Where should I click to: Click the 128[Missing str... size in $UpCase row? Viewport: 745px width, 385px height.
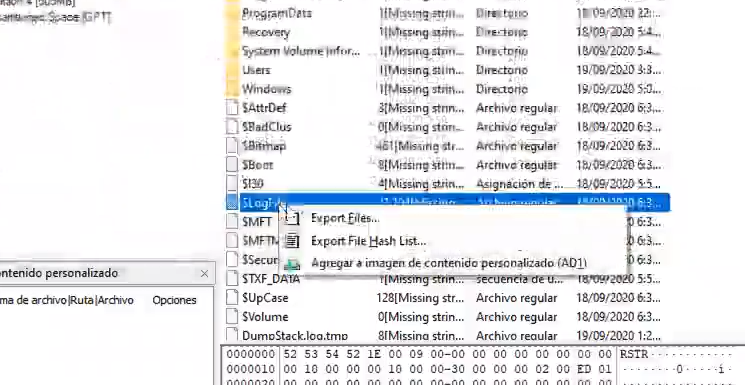(420, 298)
